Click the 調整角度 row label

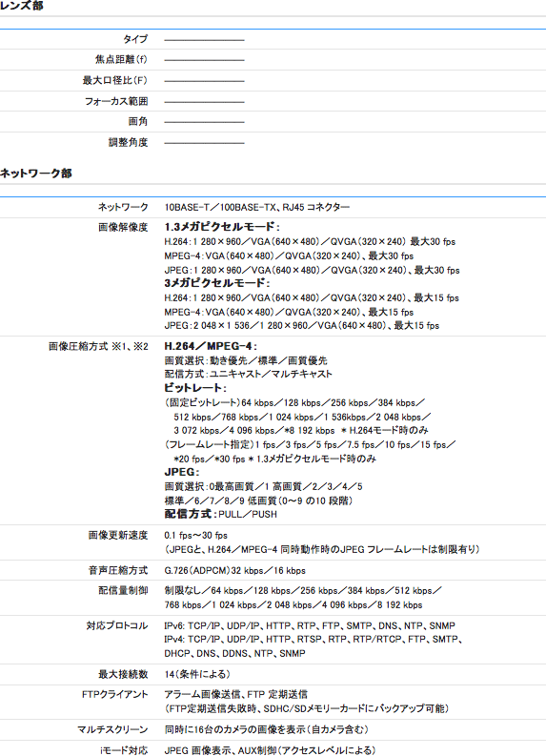click(128, 142)
